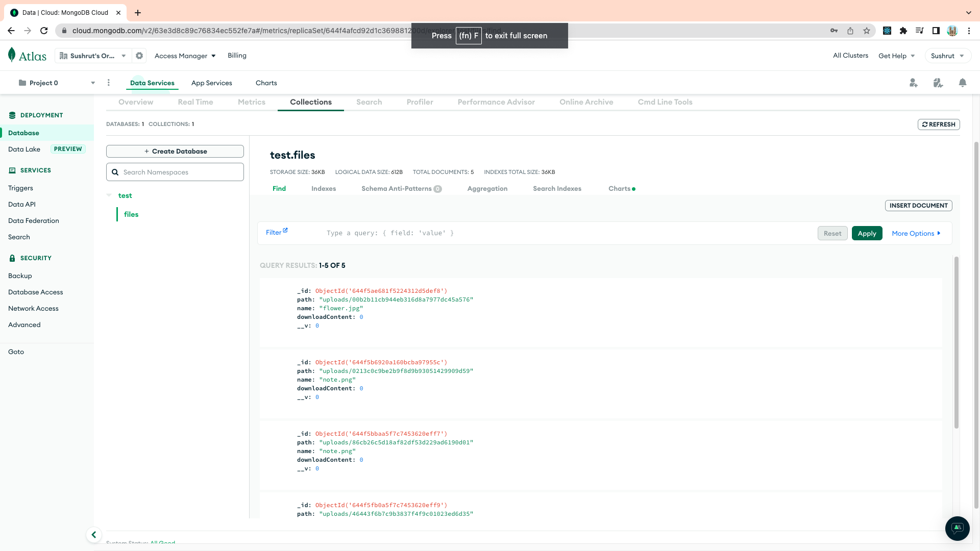Collapse the test database tree
Image resolution: width=980 pixels, height=551 pixels.
[109, 195]
